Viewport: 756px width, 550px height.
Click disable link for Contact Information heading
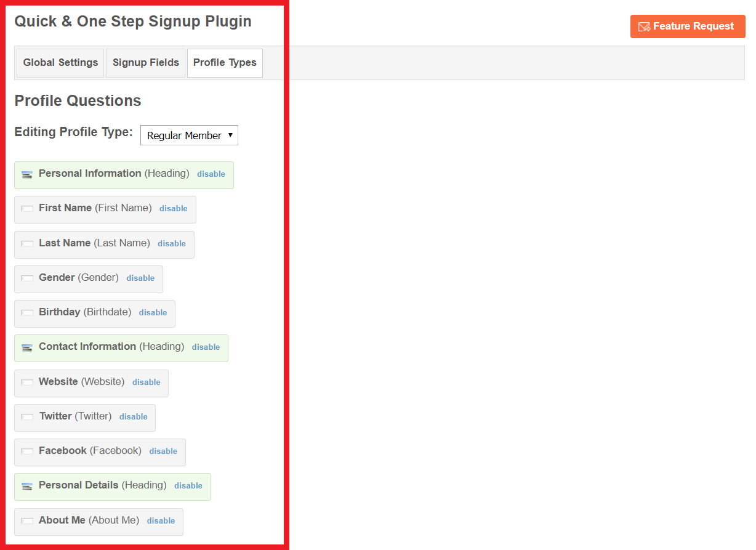(206, 347)
